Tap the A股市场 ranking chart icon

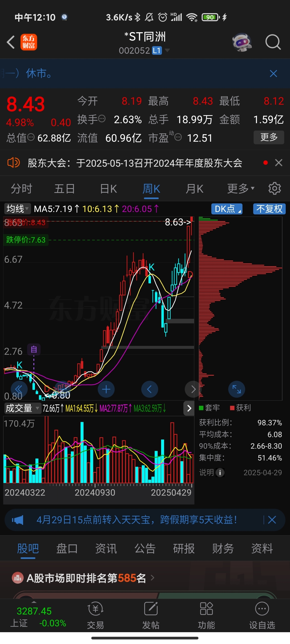[x=18, y=578]
